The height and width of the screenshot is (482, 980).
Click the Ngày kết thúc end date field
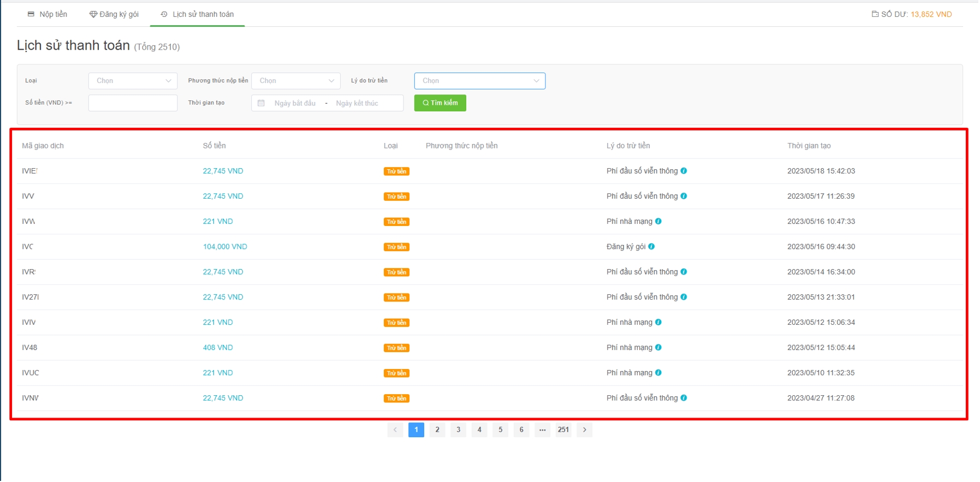point(357,103)
